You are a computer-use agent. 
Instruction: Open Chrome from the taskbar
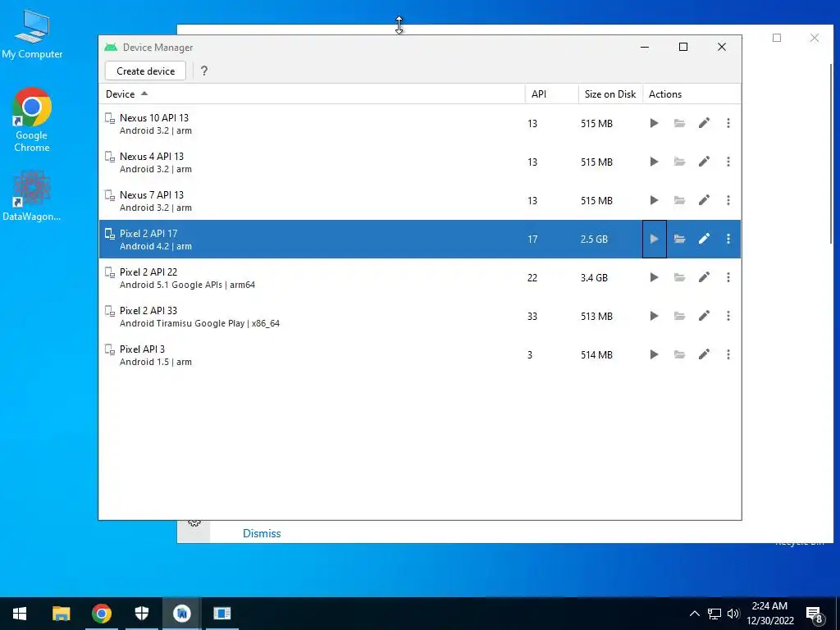[x=101, y=614]
